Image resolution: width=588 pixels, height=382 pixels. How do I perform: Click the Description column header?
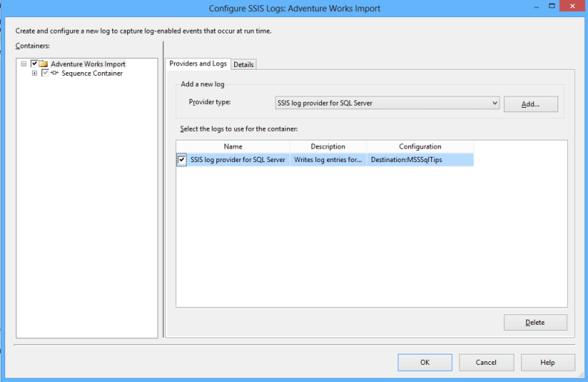coord(328,146)
